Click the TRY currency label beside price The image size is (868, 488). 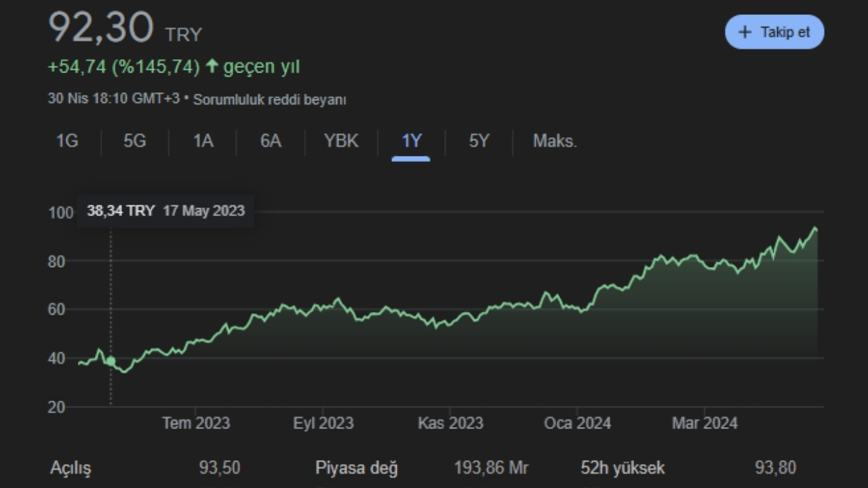click(183, 34)
